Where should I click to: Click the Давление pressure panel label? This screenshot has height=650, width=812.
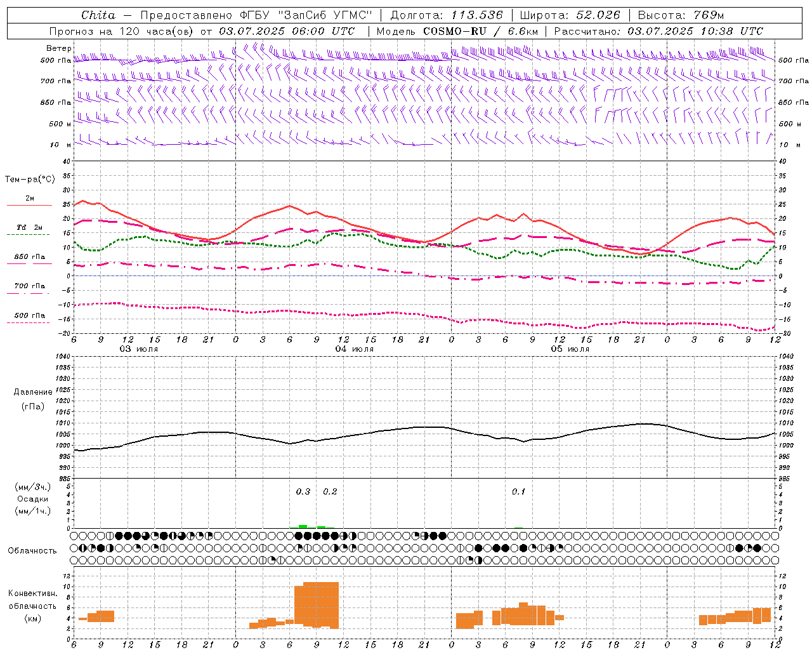33,392
